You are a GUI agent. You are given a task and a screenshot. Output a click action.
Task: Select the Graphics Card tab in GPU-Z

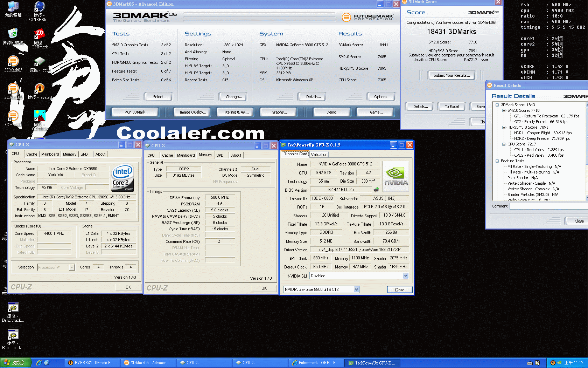click(x=295, y=154)
